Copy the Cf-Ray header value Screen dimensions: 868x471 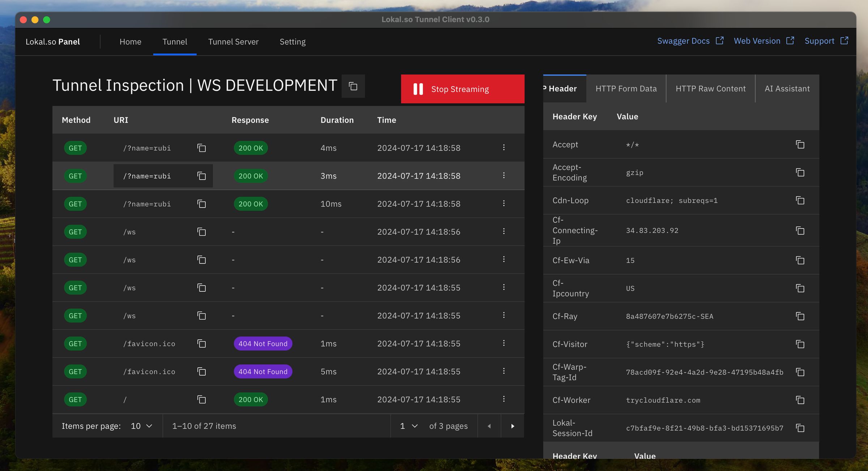[x=800, y=316]
